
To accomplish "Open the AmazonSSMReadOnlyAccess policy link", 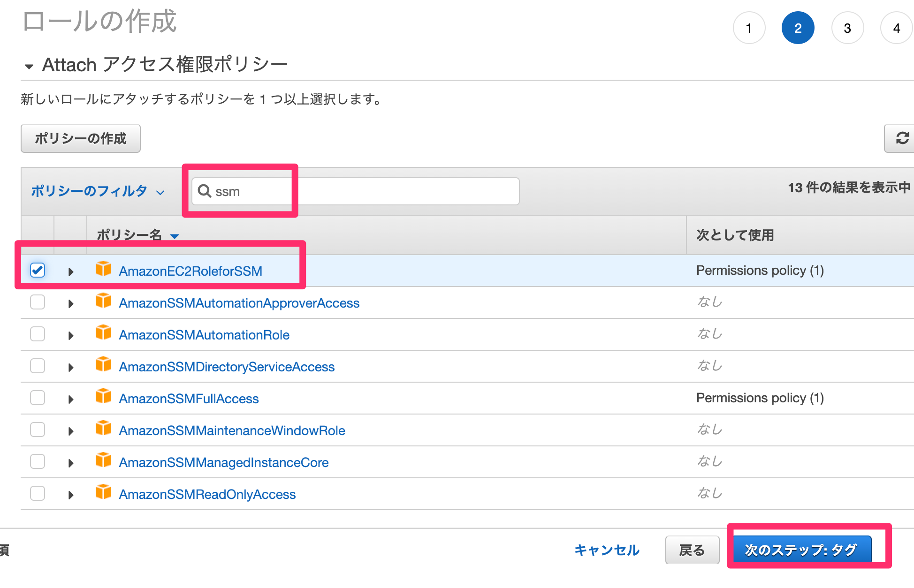I will (x=207, y=494).
